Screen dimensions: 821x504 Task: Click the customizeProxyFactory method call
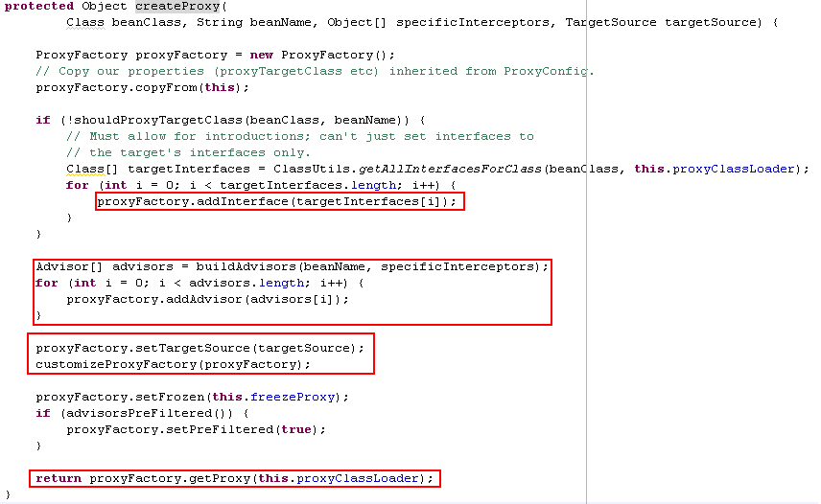coord(117,364)
